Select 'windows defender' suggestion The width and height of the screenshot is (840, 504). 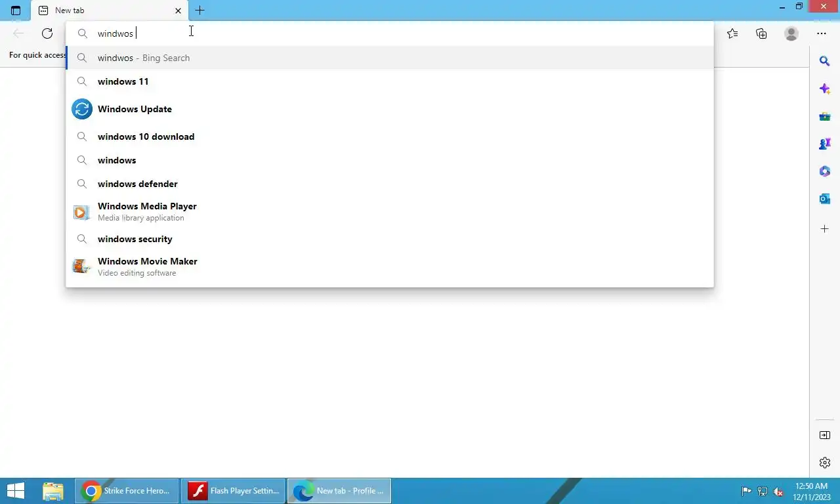390,184
